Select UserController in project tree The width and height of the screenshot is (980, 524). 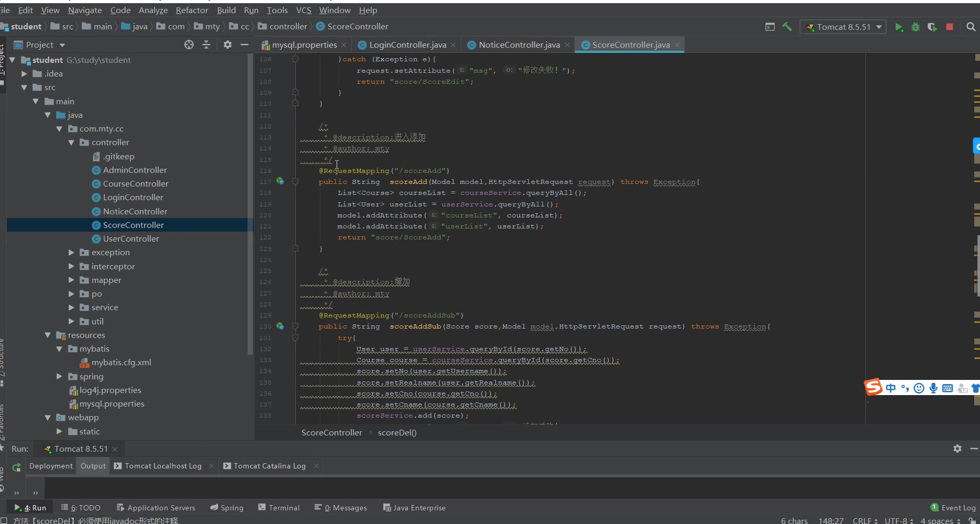point(131,239)
